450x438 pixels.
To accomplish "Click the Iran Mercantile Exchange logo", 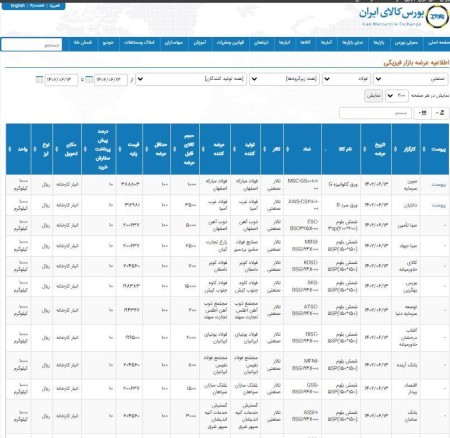I will [437, 17].
